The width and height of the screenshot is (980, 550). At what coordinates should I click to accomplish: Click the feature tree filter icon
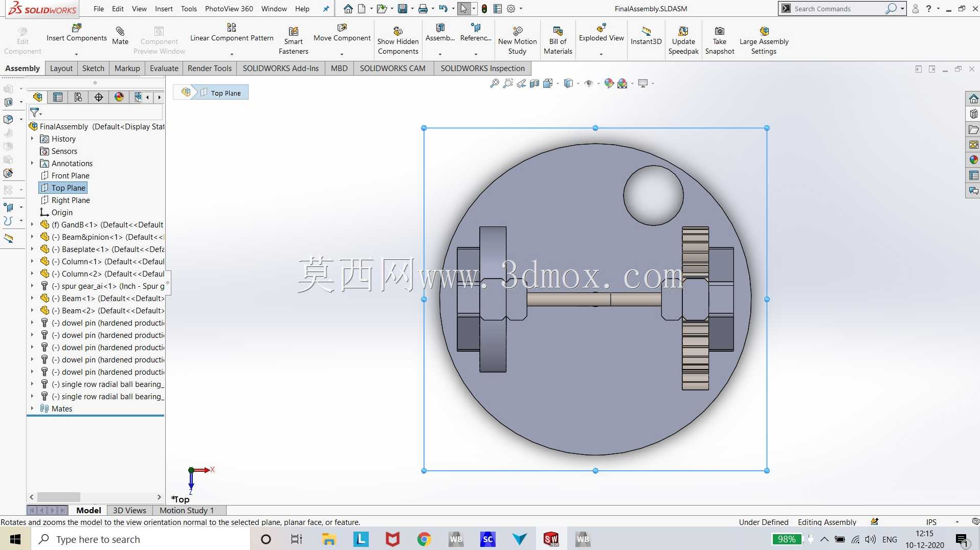(35, 112)
